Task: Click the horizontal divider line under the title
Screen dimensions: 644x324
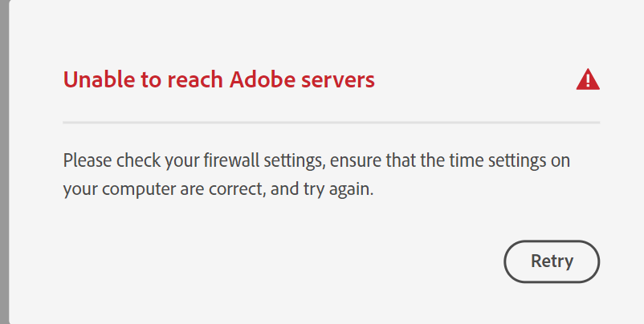Action: coord(331,123)
